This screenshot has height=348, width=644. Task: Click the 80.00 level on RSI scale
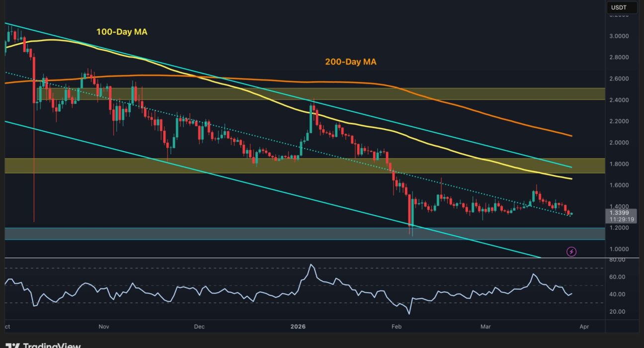coord(619,260)
